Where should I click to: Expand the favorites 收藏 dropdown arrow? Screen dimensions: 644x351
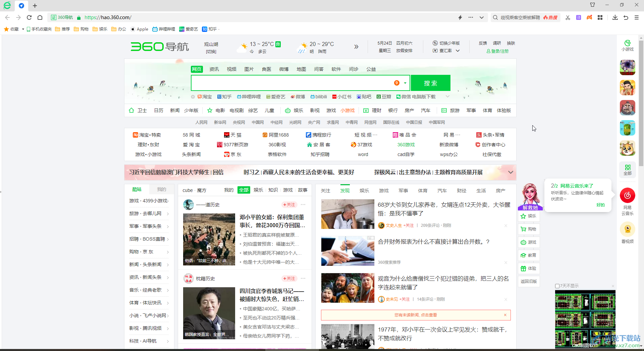coord(23,29)
